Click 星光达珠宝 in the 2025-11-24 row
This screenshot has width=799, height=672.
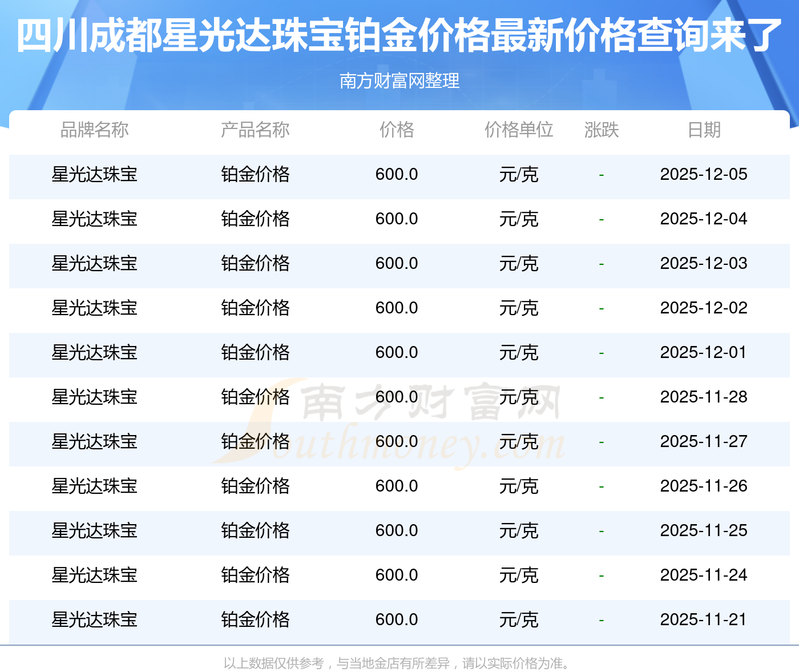94,576
